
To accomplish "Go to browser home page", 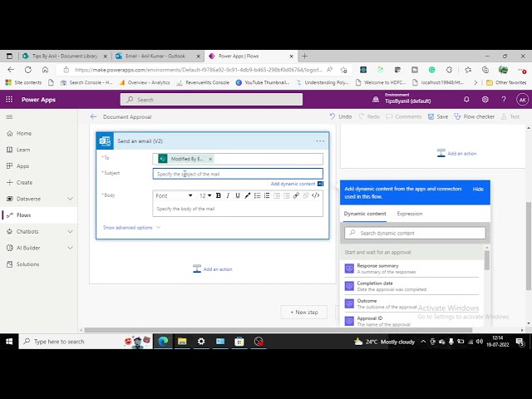I will tap(45, 70).
